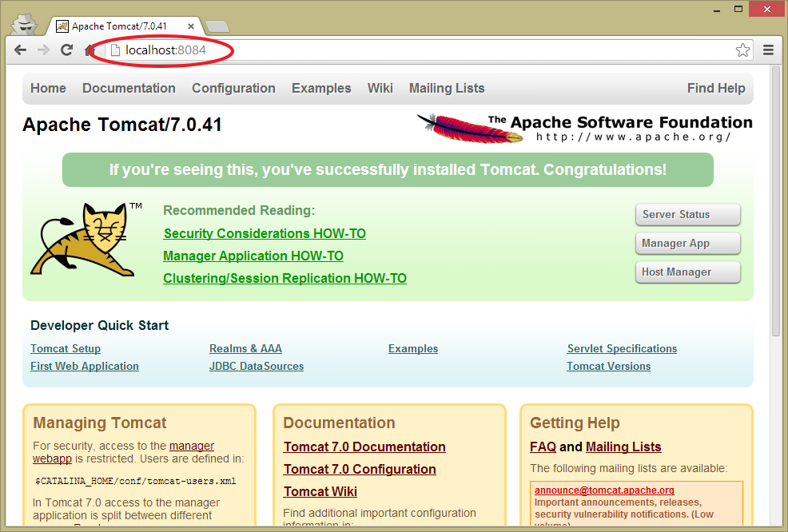
Task: Open a new tab
Action: coord(216,26)
